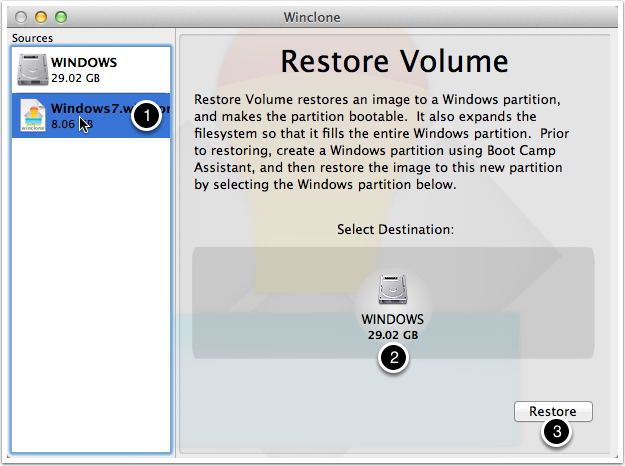625x466 pixels.
Task: Click the Select Destination label
Action: 395,229
